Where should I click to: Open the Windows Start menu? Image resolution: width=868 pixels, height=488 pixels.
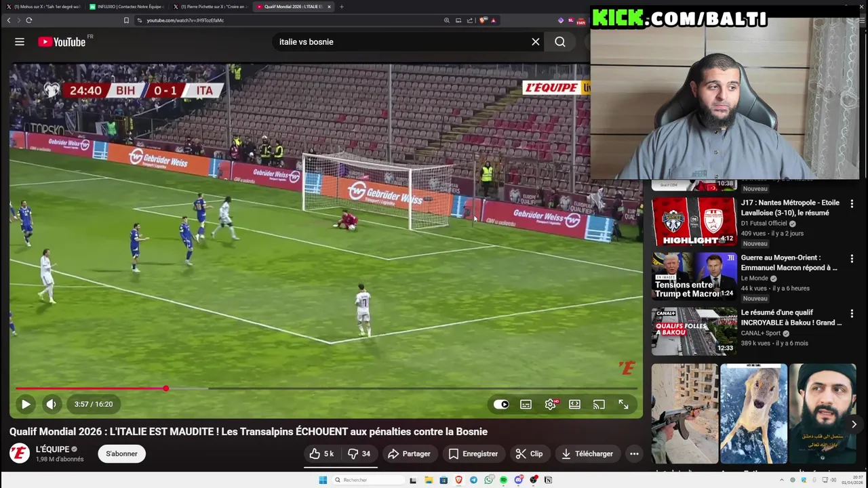tap(323, 480)
